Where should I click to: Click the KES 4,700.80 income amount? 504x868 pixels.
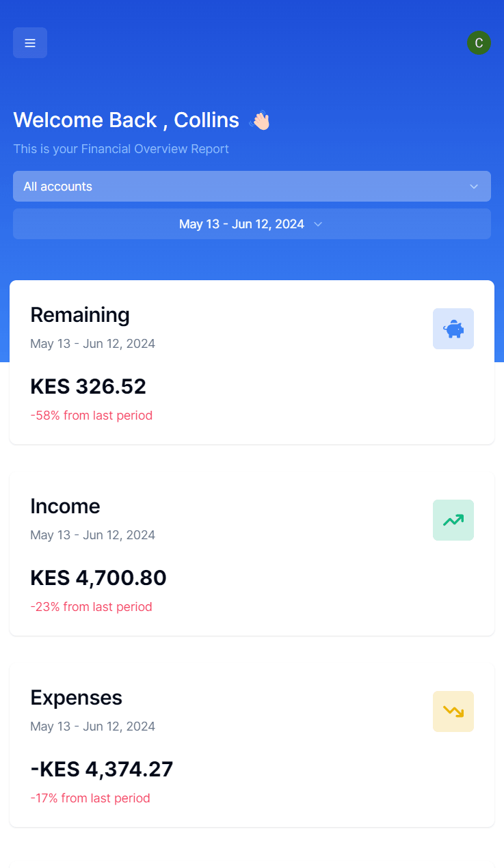point(98,578)
